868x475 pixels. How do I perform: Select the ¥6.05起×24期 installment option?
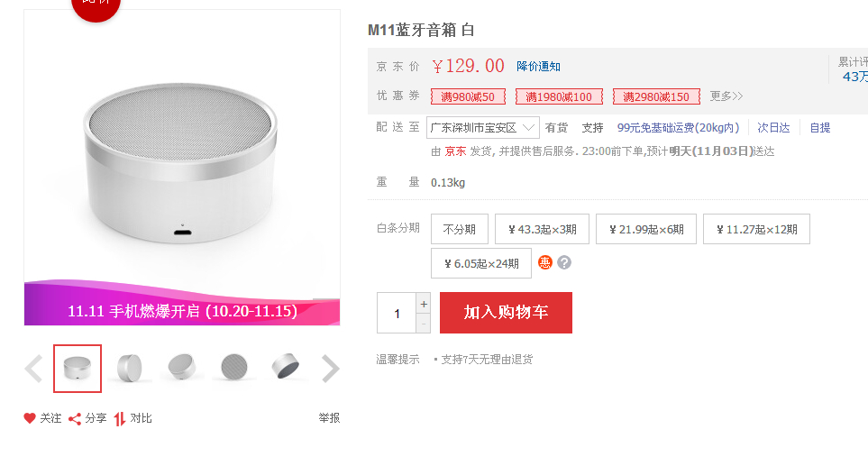(481, 263)
